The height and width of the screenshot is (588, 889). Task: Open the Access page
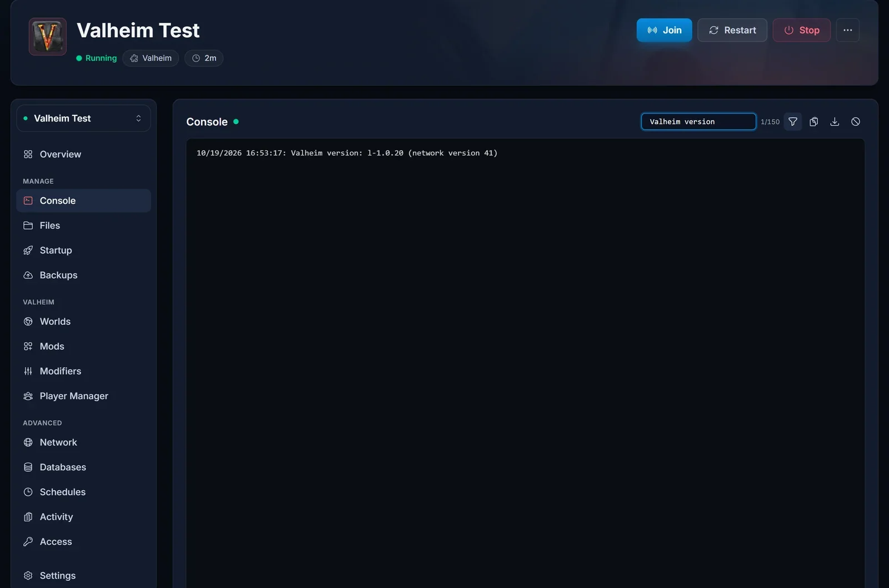coord(83,542)
